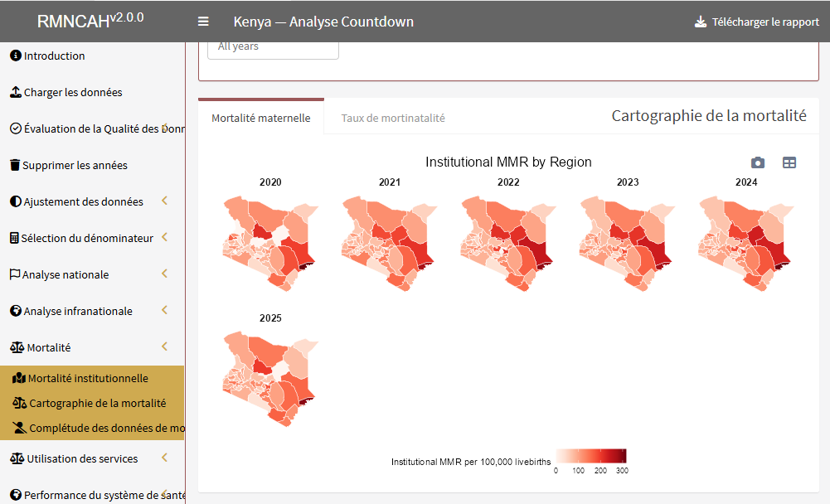Open the Introduction menu item

click(93, 55)
